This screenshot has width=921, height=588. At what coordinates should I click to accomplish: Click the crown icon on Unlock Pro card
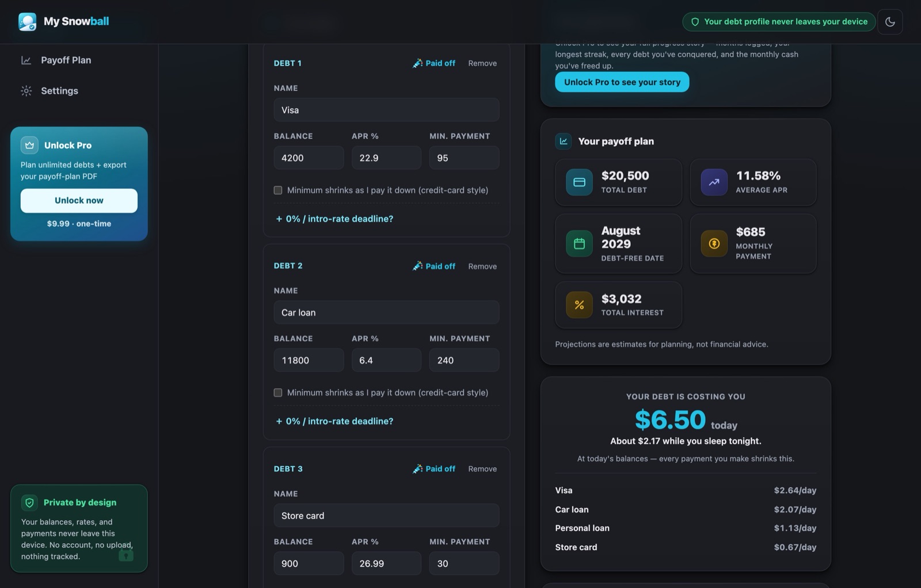[29, 145]
